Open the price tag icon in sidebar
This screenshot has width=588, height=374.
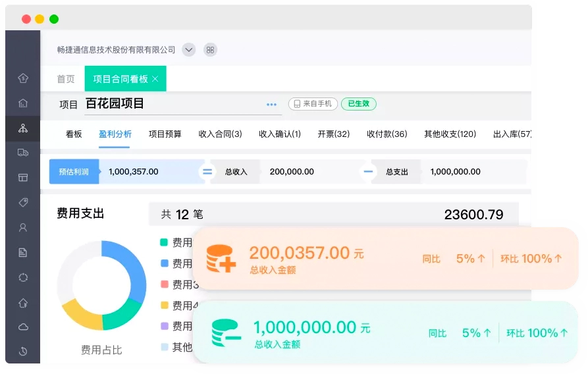(23, 203)
